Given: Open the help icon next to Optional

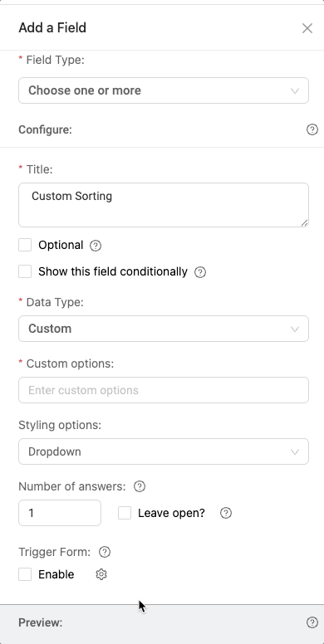Looking at the screenshot, I should tap(96, 246).
